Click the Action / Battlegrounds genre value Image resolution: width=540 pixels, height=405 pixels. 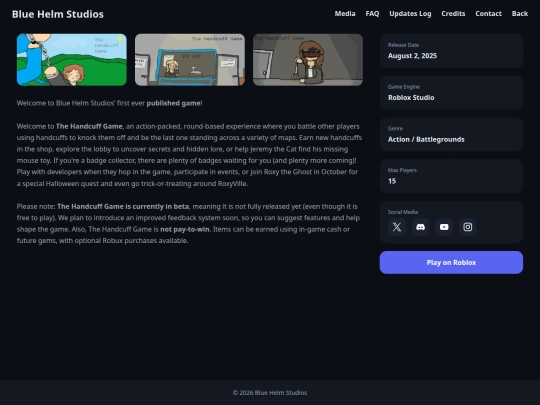426,139
